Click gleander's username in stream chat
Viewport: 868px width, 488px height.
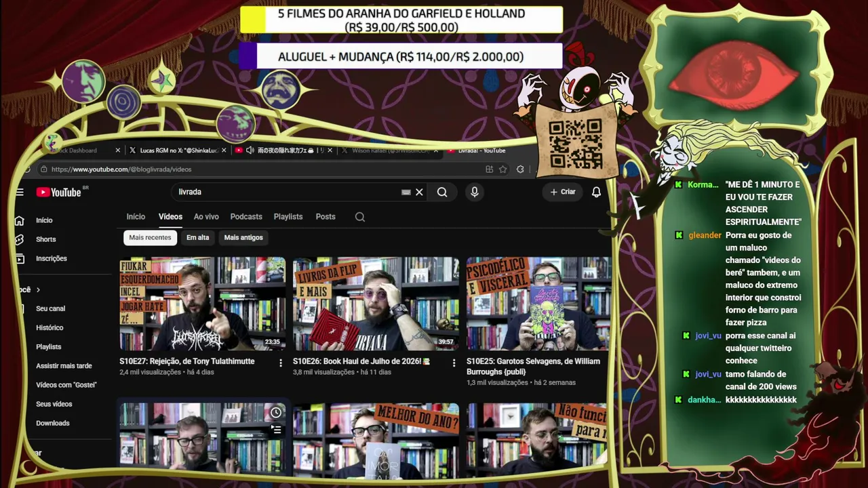click(705, 235)
